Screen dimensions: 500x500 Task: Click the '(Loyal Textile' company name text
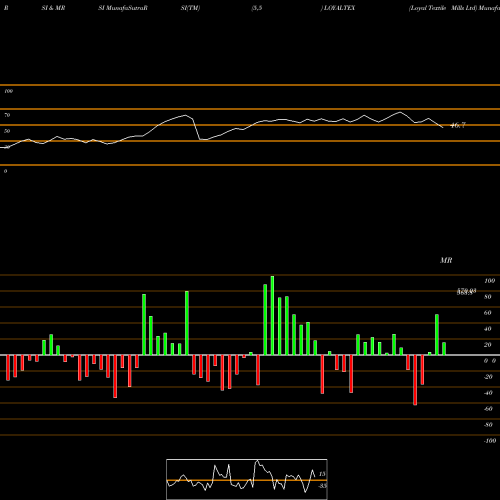coord(427,8)
